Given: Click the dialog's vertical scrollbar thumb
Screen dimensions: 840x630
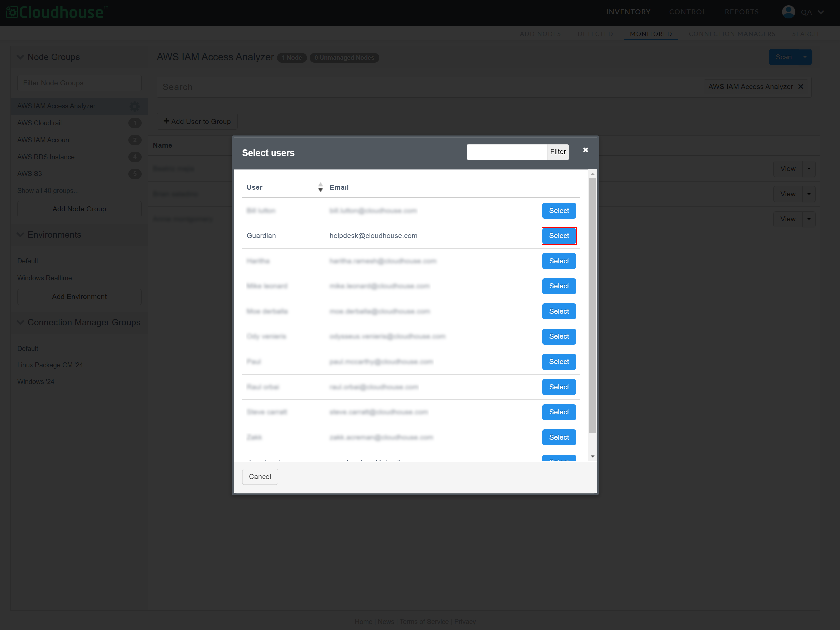Looking at the screenshot, I should [x=592, y=306].
